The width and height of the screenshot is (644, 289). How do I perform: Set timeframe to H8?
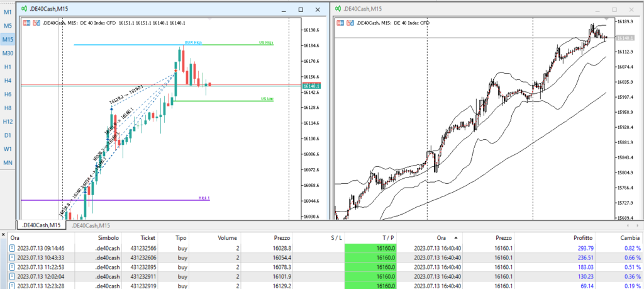pos(8,108)
